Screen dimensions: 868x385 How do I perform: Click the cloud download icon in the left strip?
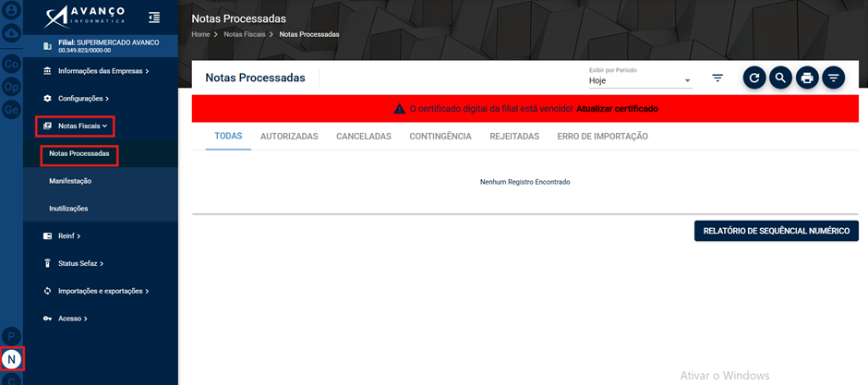12,34
